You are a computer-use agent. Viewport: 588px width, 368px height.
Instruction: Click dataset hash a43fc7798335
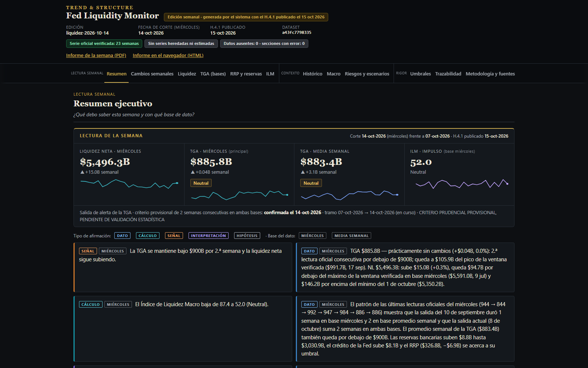[297, 33]
